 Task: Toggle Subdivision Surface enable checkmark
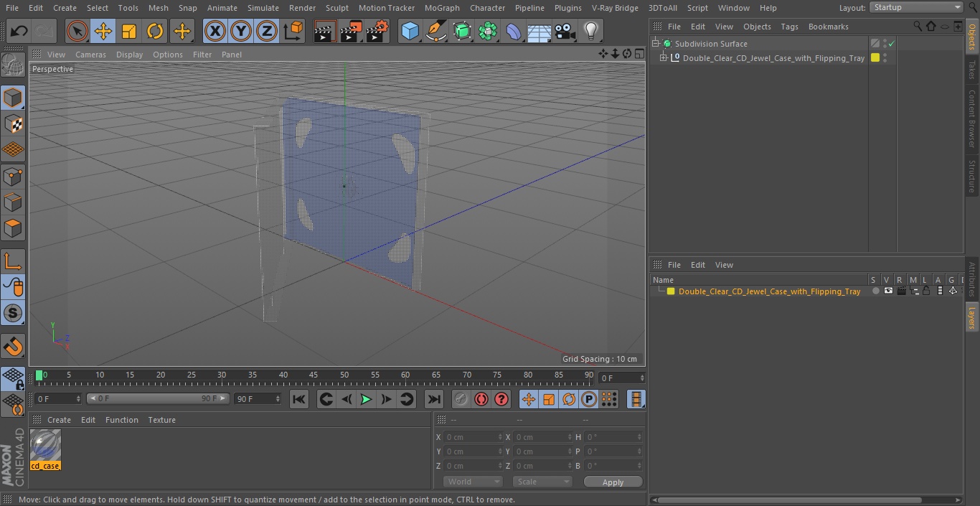(891, 44)
